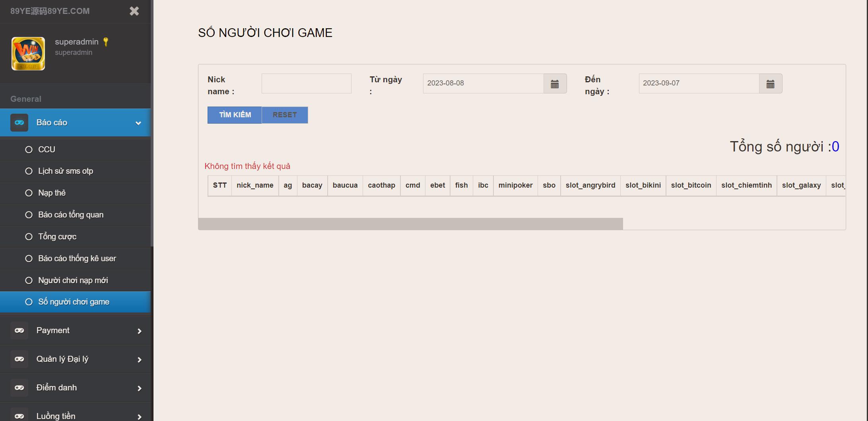This screenshot has width=868, height=421.
Task: Click the slot_bikini column header
Action: 643,186
